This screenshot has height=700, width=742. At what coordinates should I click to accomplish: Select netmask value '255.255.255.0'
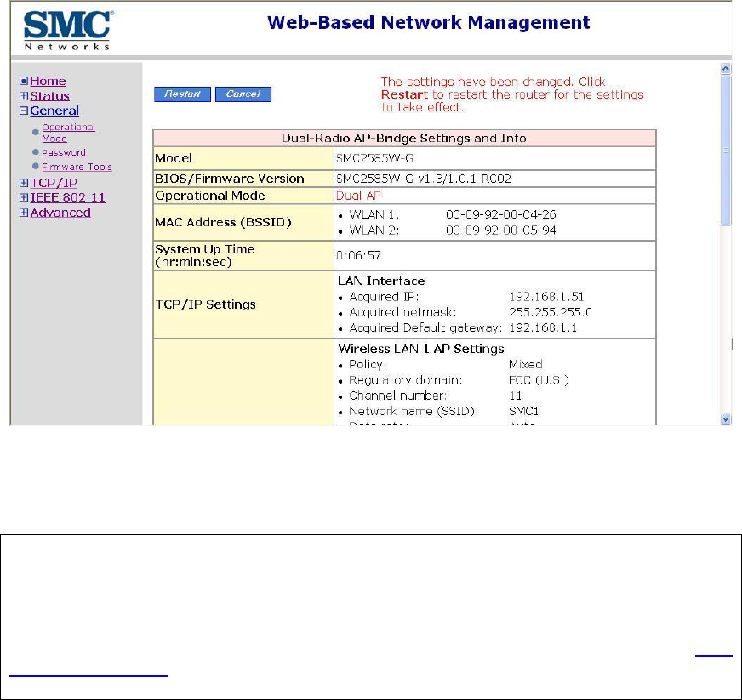click(x=551, y=312)
